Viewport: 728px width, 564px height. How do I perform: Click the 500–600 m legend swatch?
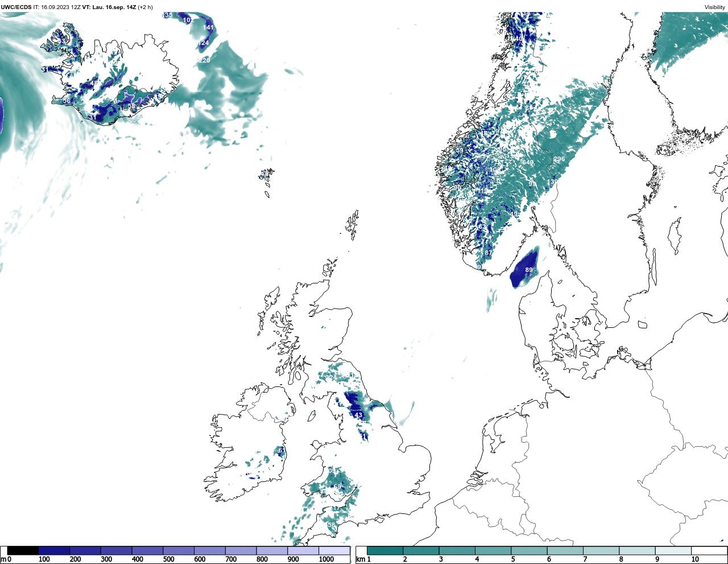pos(179,551)
